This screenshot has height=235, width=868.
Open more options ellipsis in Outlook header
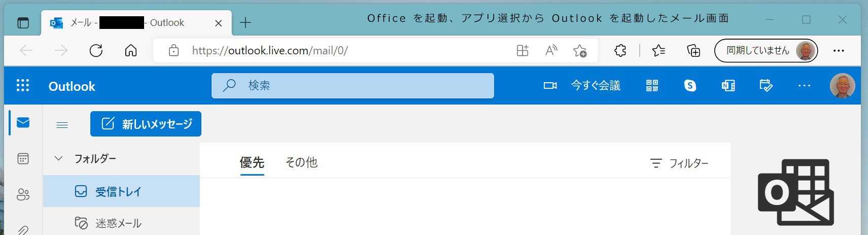pyautogui.click(x=804, y=86)
